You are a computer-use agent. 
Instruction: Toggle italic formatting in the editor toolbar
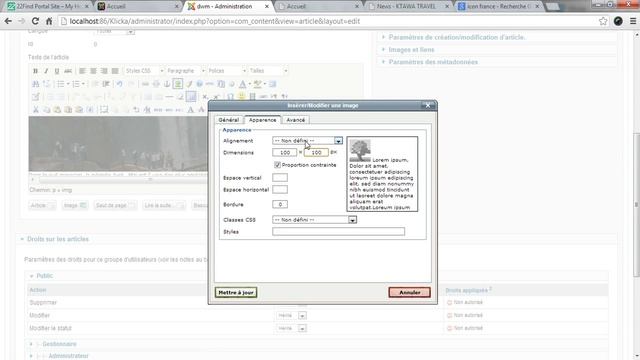(46, 71)
